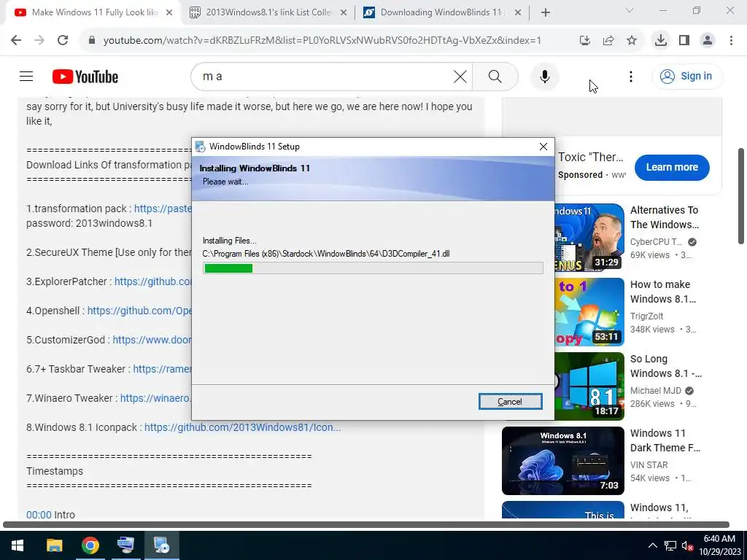Search with voice microphone icon
Image resolution: width=747 pixels, height=560 pixels.
pyautogui.click(x=544, y=76)
